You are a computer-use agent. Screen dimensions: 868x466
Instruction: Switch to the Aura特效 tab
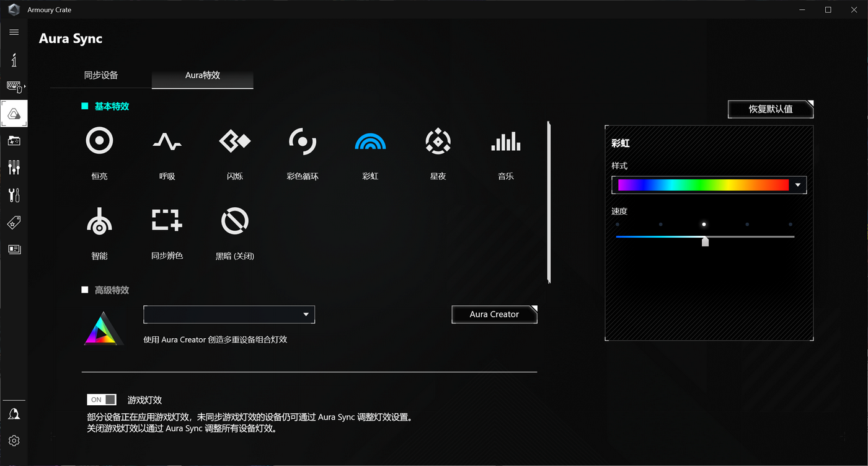pos(203,76)
